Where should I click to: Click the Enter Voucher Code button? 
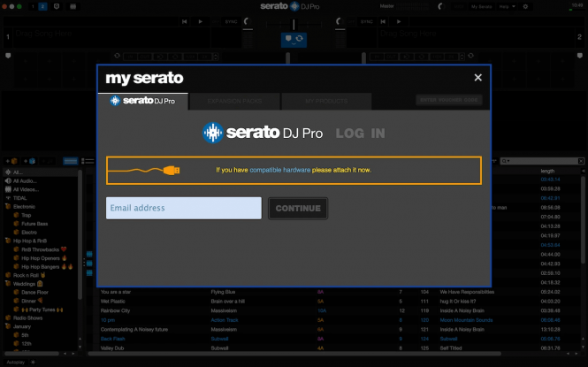point(449,100)
